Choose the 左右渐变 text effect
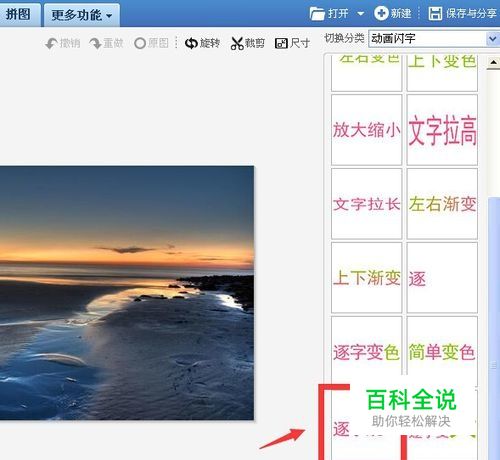500x460 pixels. [x=442, y=204]
